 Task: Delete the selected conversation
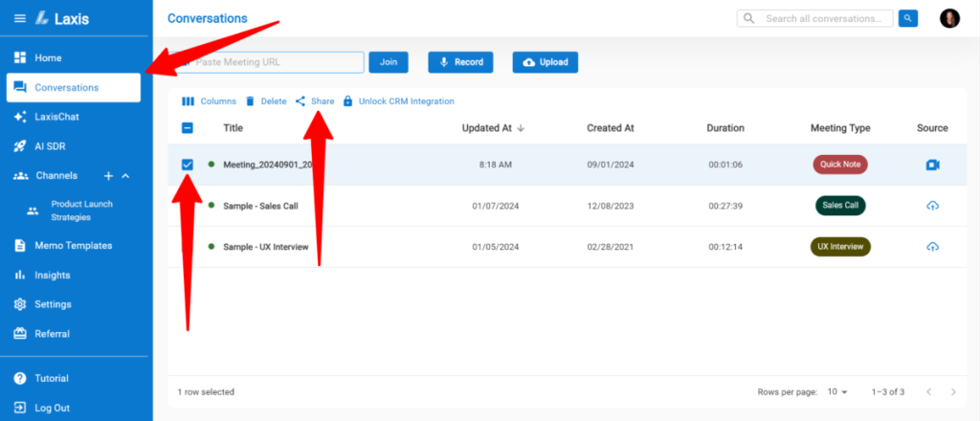[x=265, y=101]
